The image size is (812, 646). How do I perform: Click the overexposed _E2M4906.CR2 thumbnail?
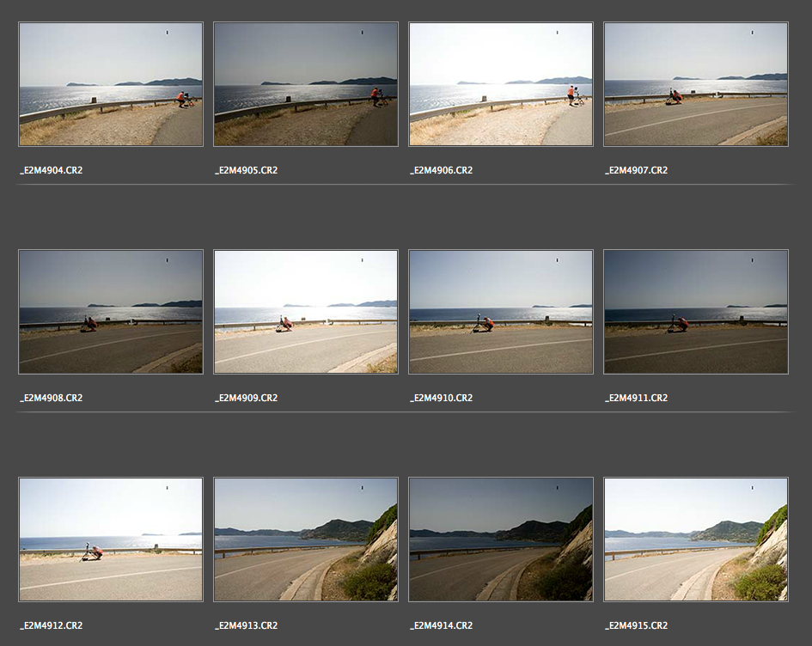click(x=501, y=84)
